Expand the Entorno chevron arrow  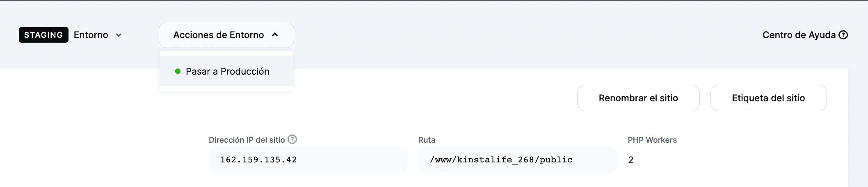pos(119,35)
